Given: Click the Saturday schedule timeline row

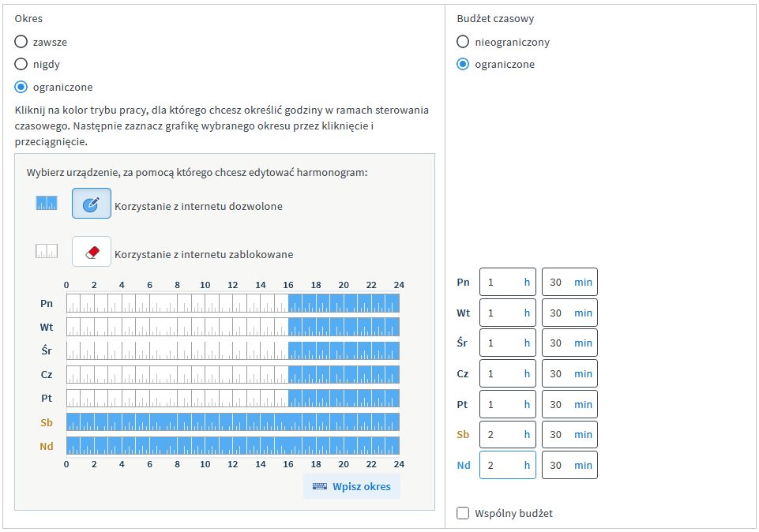Looking at the screenshot, I should tap(233, 421).
